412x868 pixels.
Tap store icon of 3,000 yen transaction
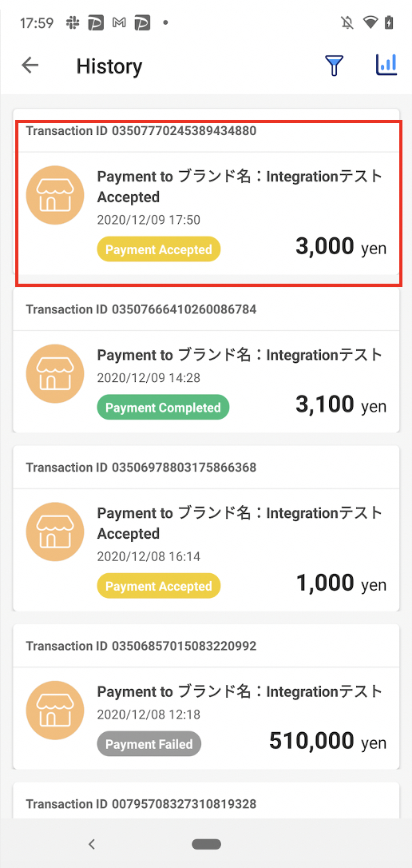55,195
